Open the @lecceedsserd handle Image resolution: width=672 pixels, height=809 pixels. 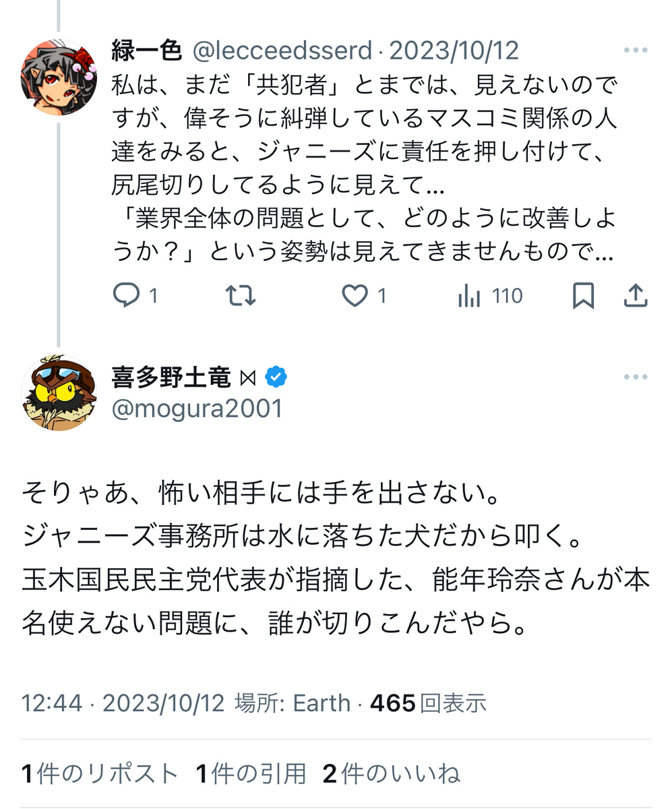(282, 51)
